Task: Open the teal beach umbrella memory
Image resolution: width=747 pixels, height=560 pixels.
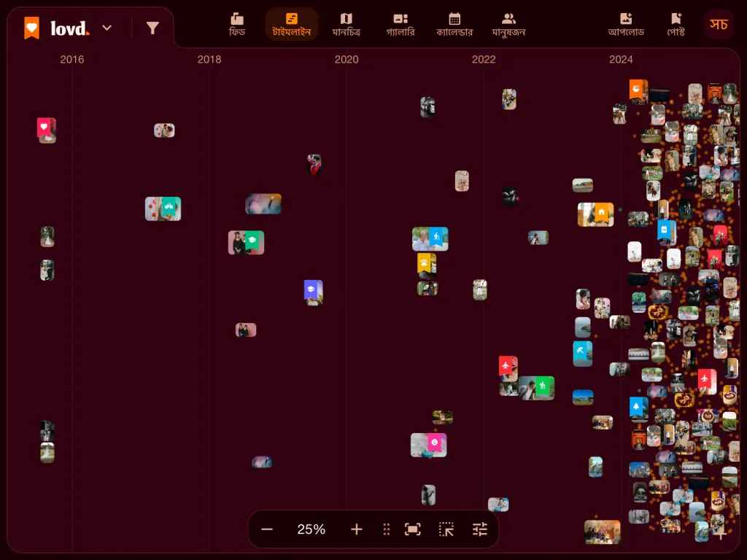Action: (x=583, y=354)
